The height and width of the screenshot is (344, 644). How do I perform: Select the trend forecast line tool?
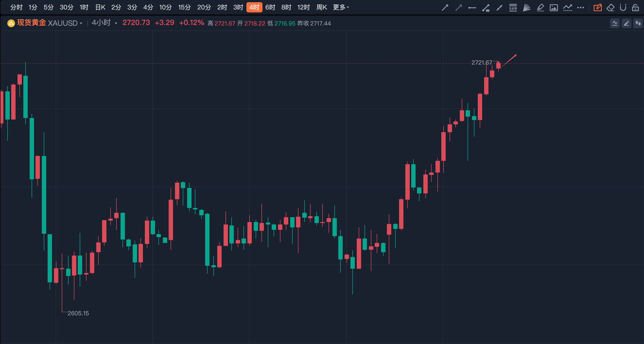567,8
